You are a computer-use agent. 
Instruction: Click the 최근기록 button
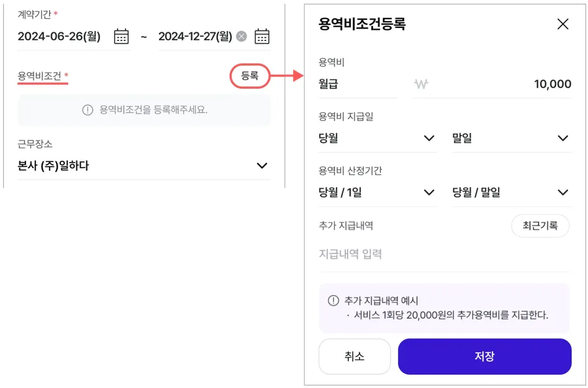click(540, 226)
